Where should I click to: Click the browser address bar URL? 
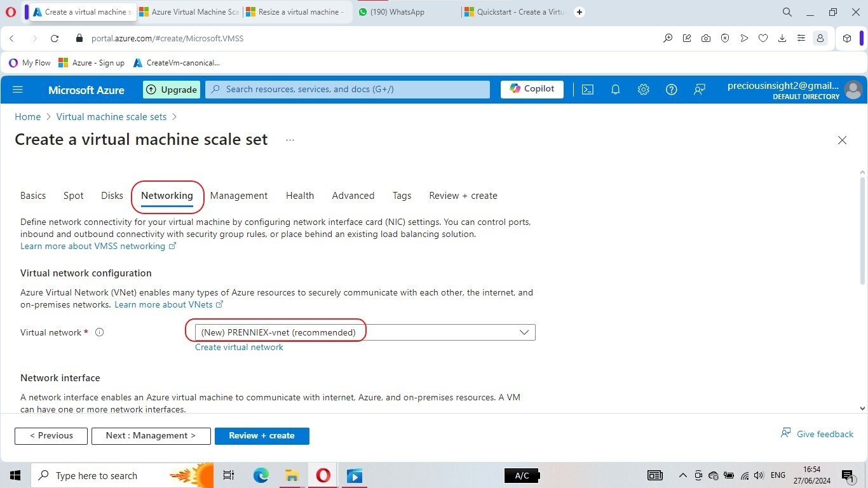click(168, 38)
